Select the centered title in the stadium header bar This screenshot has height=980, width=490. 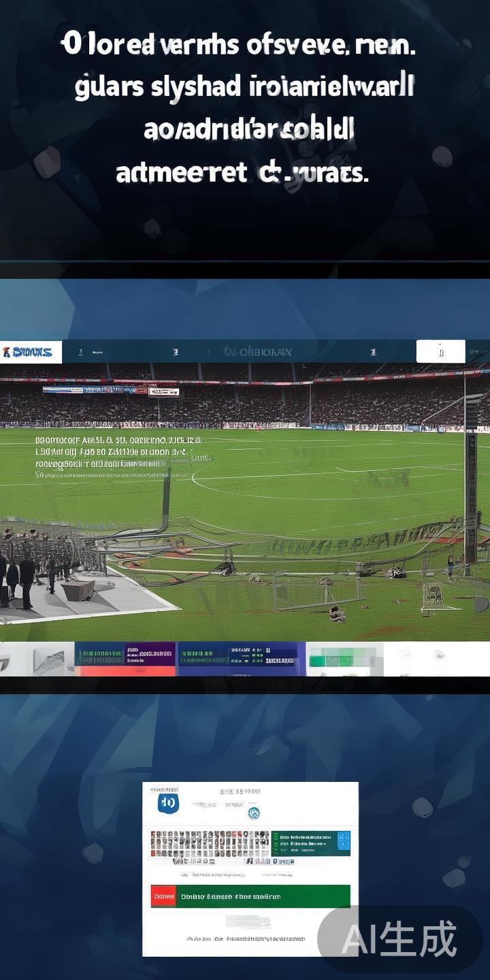tap(257, 352)
